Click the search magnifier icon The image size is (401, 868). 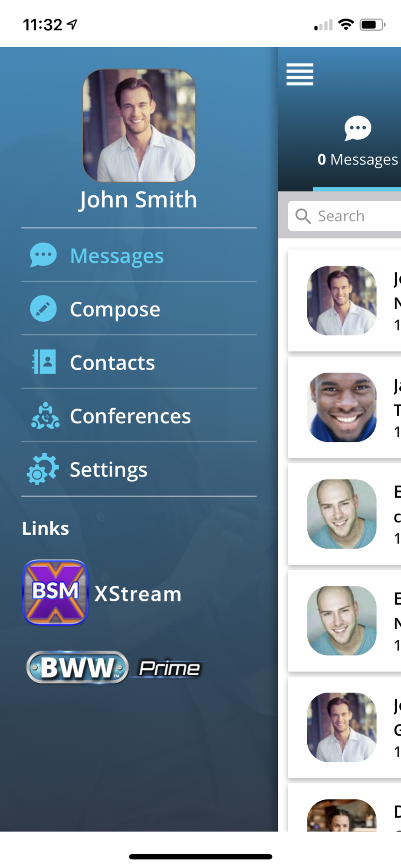coord(303,216)
